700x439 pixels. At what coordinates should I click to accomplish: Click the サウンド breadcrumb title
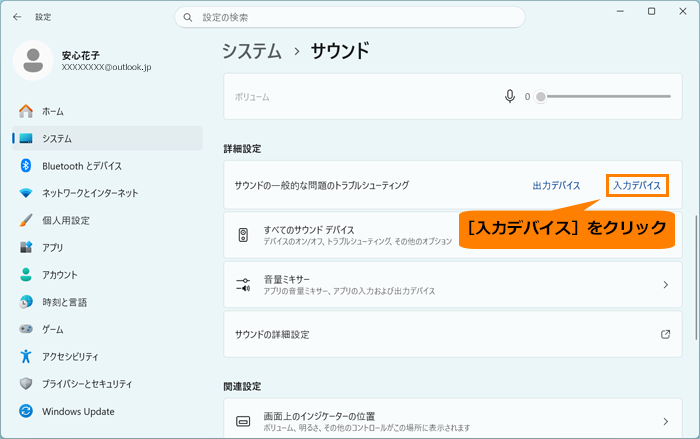click(x=340, y=51)
